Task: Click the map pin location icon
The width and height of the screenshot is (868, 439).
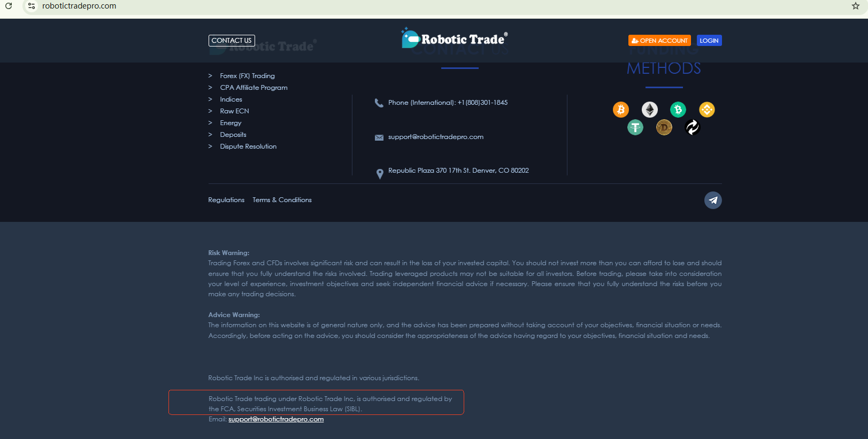Action: [380, 174]
